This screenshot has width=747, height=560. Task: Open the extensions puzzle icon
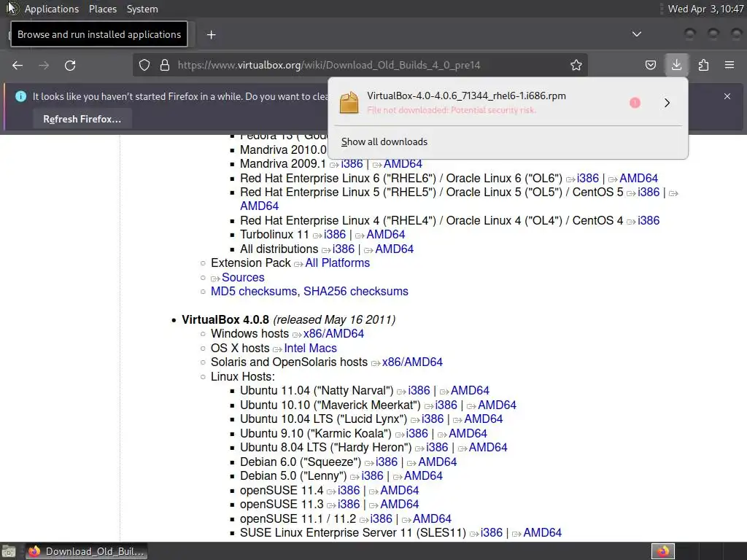[703, 65]
